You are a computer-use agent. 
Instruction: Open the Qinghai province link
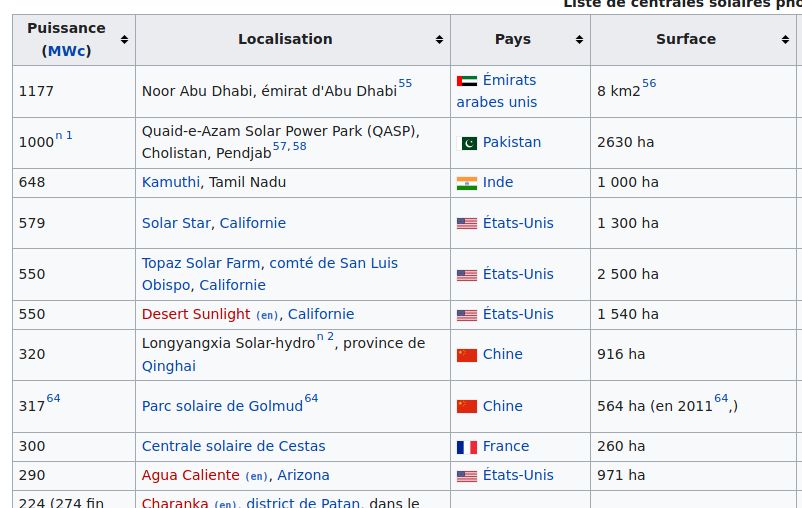pos(169,366)
